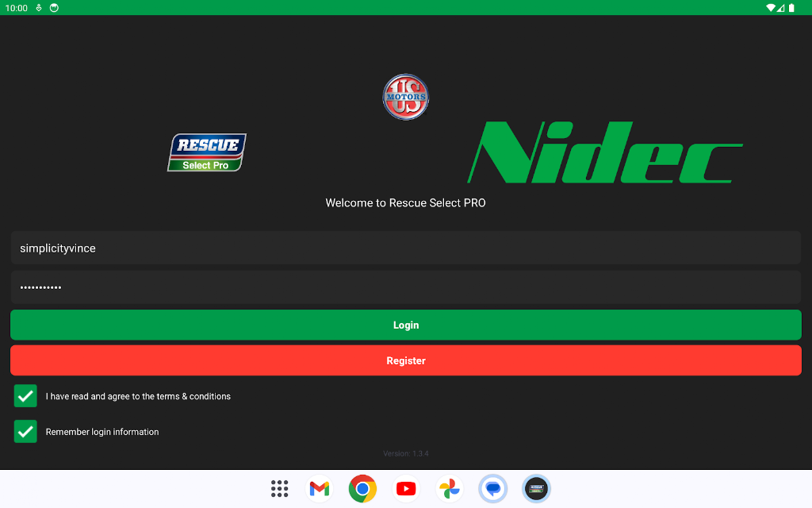812x508 pixels.
Task: Open Google Photos from the taskbar
Action: point(449,488)
